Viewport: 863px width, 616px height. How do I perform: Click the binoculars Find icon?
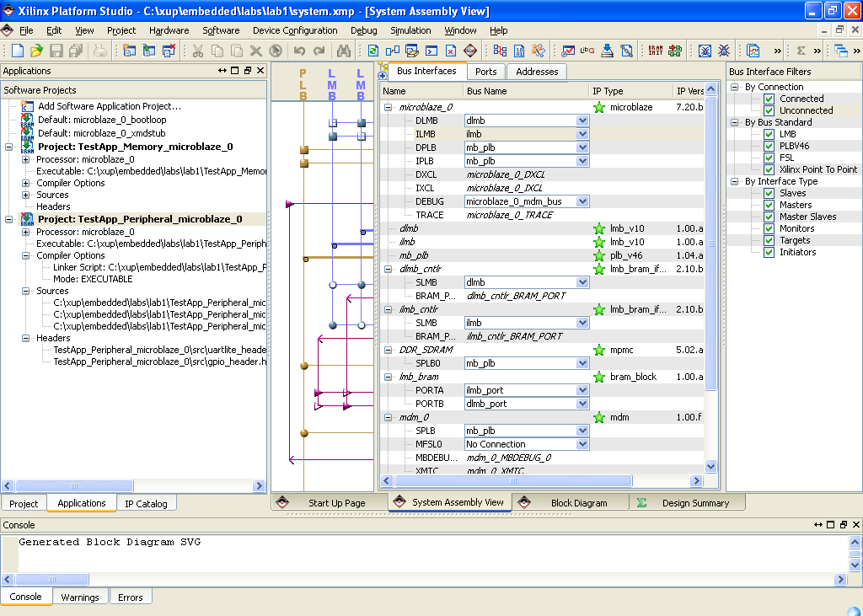344,51
